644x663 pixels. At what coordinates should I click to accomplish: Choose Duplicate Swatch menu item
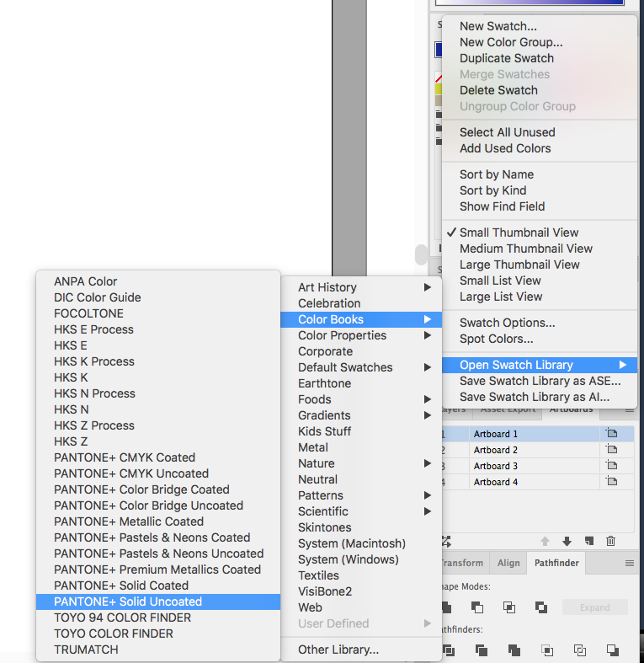[x=540, y=58]
